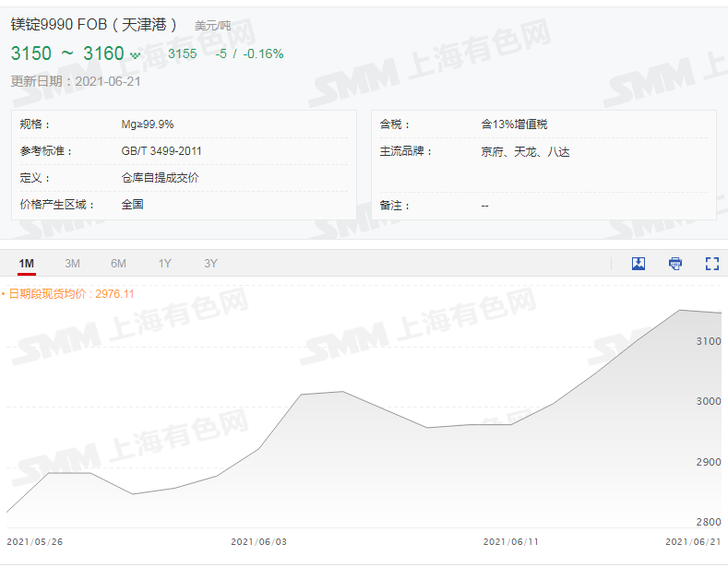This screenshot has width=728, height=568.
Task: Click the 含13%增值税 tax value
Action: 514,124
